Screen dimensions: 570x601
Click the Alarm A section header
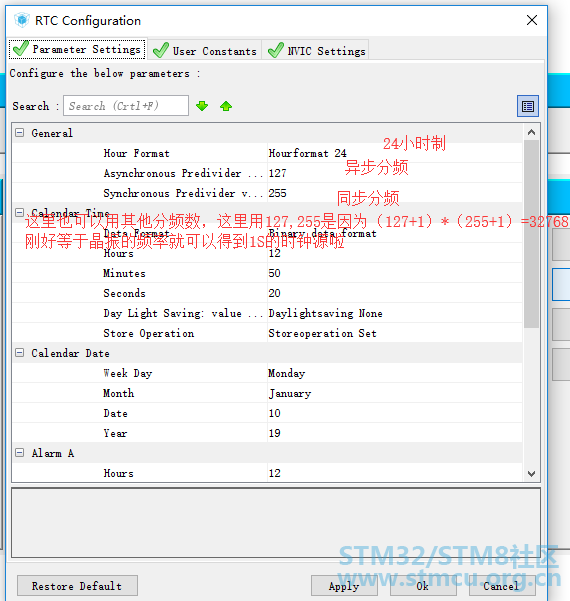53,453
